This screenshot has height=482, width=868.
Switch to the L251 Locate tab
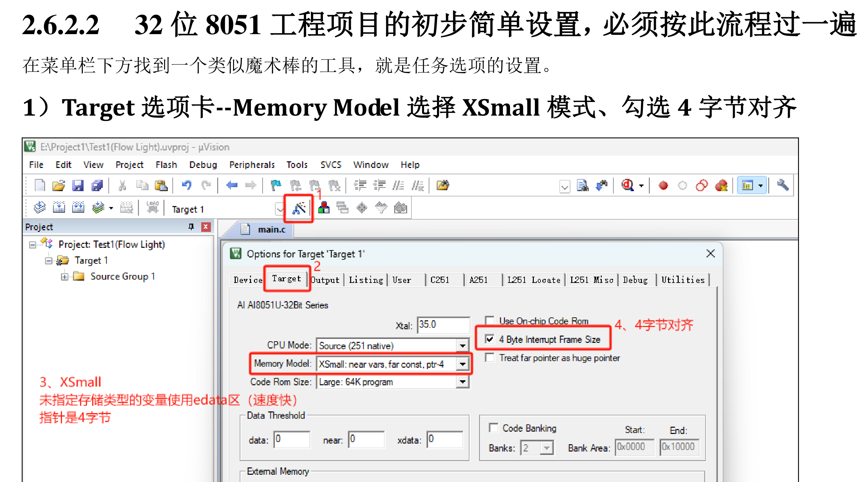pos(534,280)
